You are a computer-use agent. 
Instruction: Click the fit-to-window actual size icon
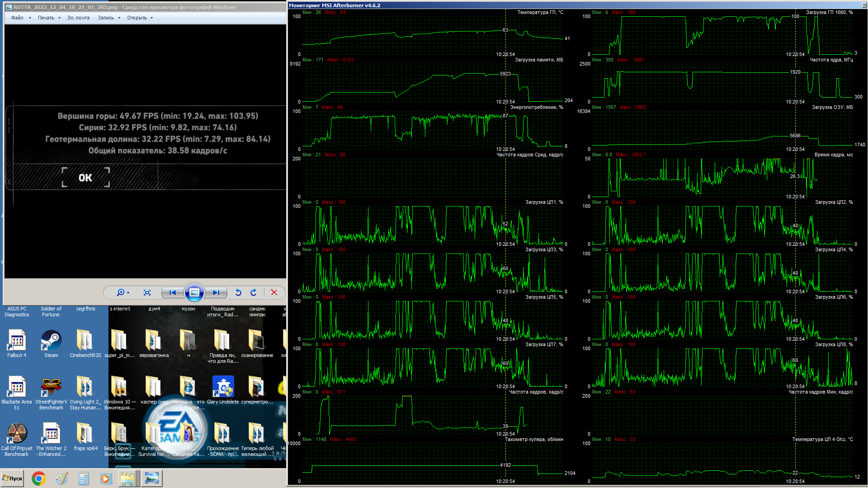point(147,293)
